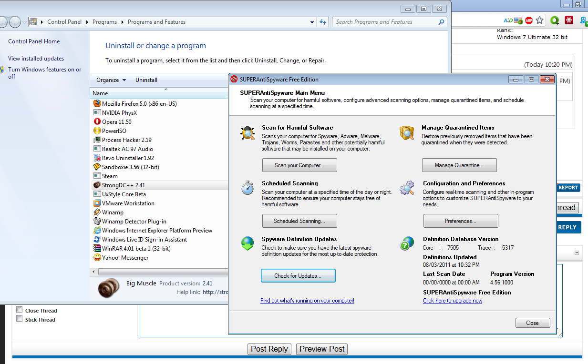588x364 pixels.
Task: Click the Post Reply button
Action: coord(269,349)
